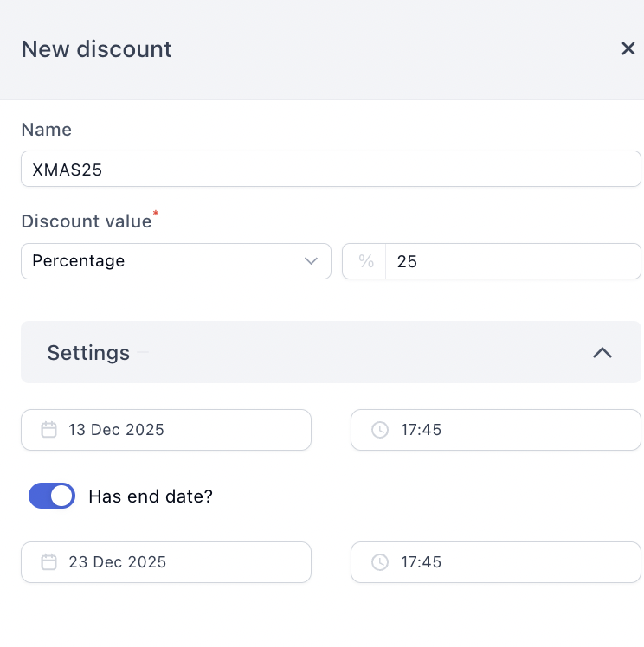644x647 pixels.
Task: Click the Name field label
Action: (x=47, y=130)
